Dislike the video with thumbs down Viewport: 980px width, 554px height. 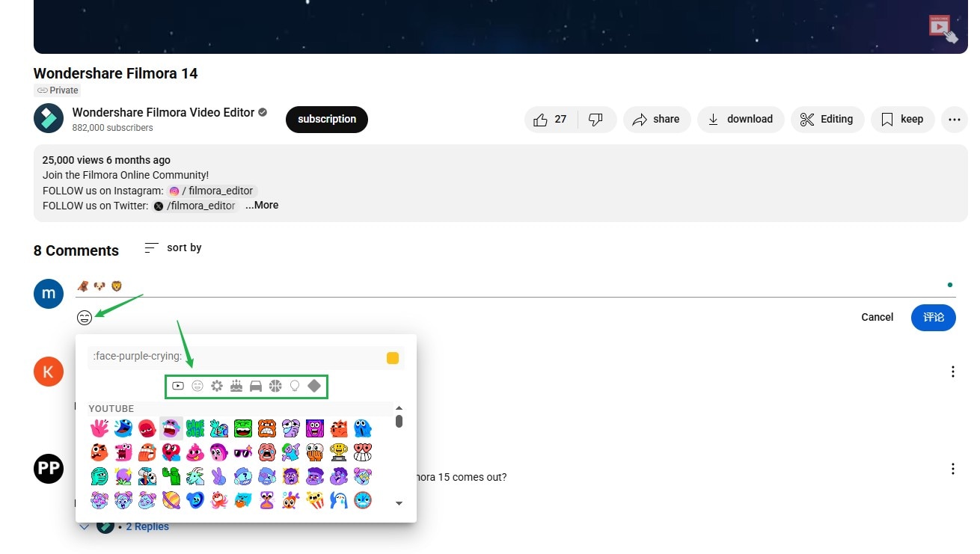point(596,120)
